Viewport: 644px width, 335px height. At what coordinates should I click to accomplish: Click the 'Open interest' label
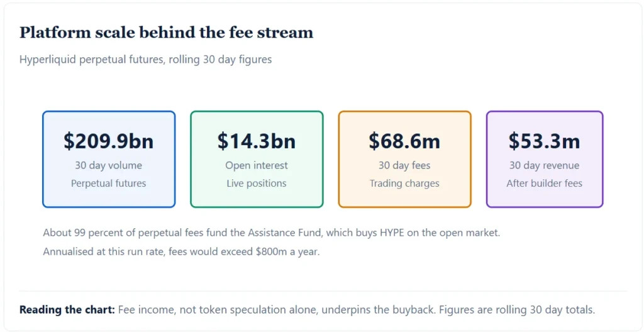(257, 165)
